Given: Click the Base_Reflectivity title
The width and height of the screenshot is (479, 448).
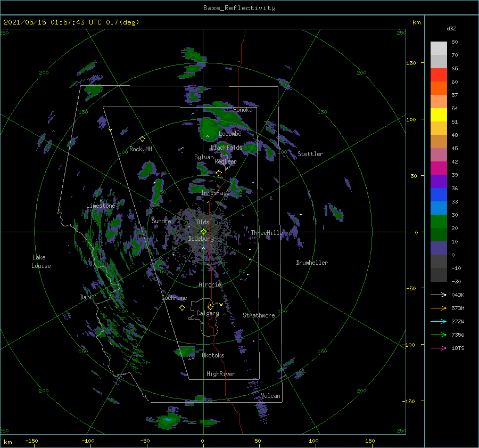Looking at the screenshot, I should [x=240, y=8].
